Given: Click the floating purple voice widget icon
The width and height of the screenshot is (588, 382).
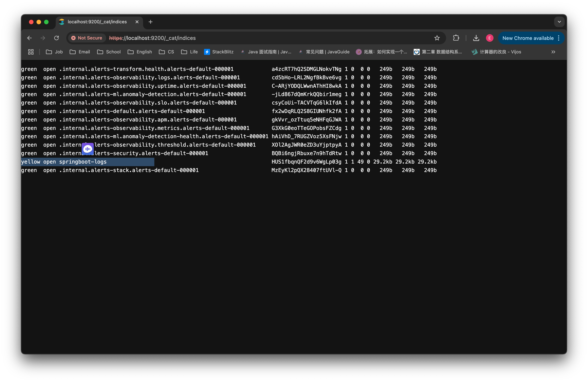Looking at the screenshot, I should pyautogui.click(x=88, y=149).
